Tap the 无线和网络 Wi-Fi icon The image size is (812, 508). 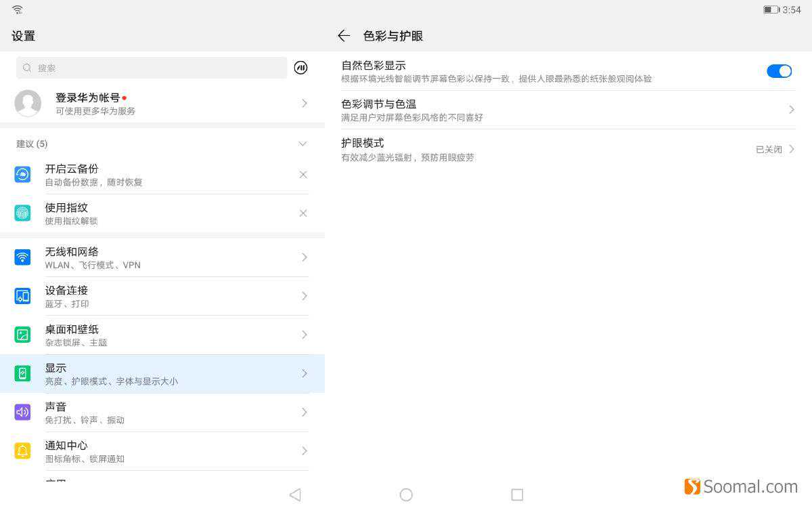click(22, 257)
